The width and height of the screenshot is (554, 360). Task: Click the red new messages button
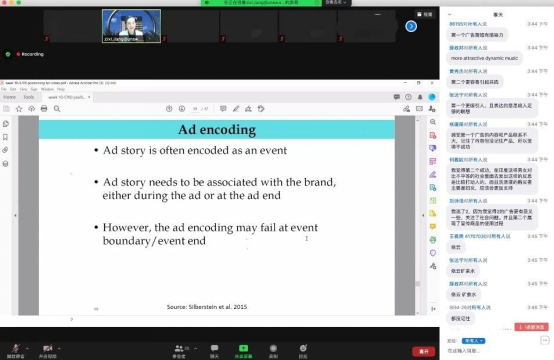click(531, 327)
